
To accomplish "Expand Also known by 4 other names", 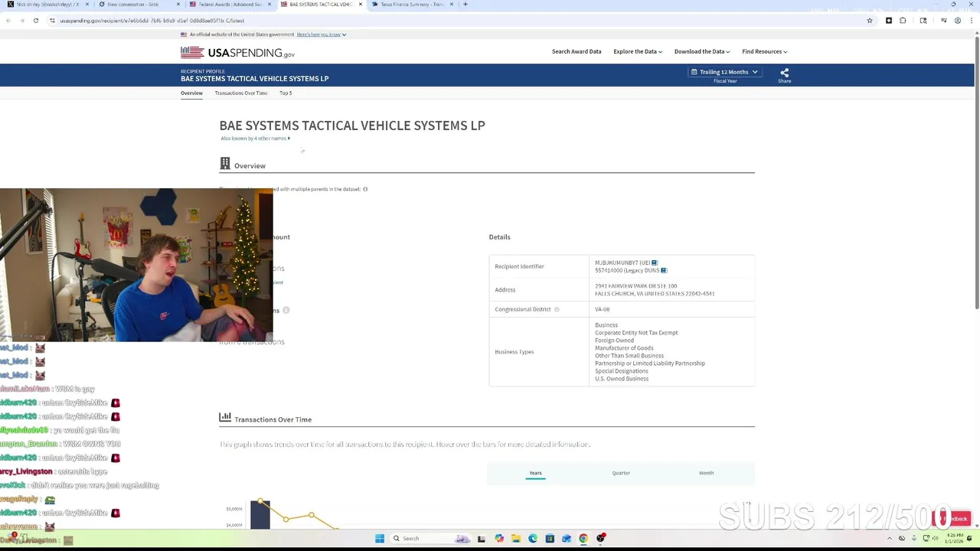I will coord(256,139).
